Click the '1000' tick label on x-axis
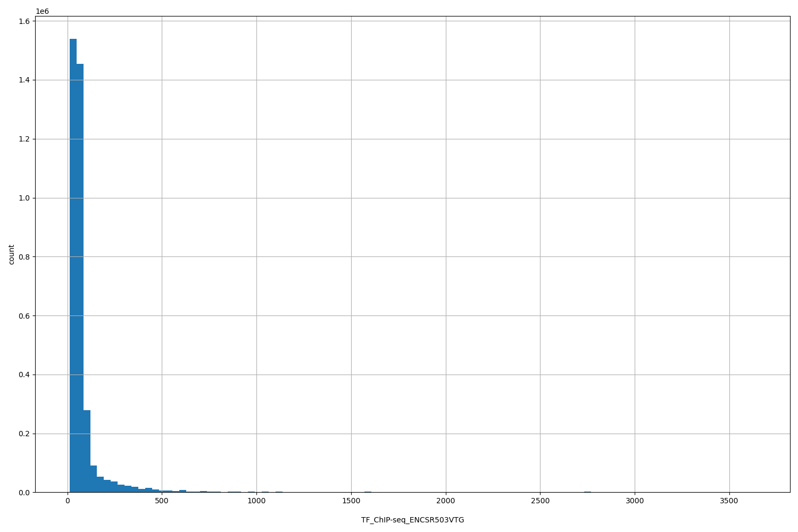798x532 pixels. click(257, 501)
